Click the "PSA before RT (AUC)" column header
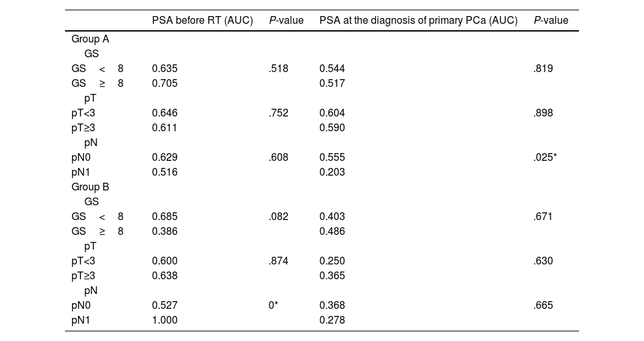Screen dimensions: 644x341 (x=203, y=21)
